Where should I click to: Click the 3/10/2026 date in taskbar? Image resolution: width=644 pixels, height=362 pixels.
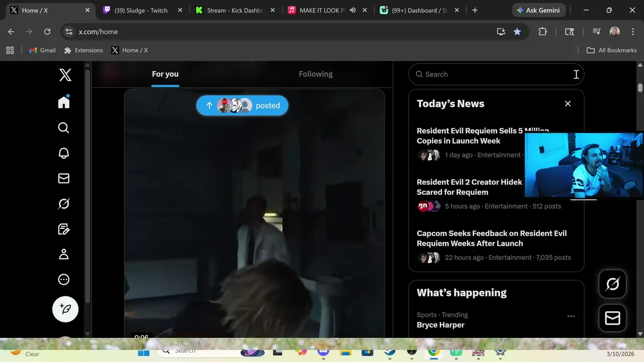(x=620, y=354)
